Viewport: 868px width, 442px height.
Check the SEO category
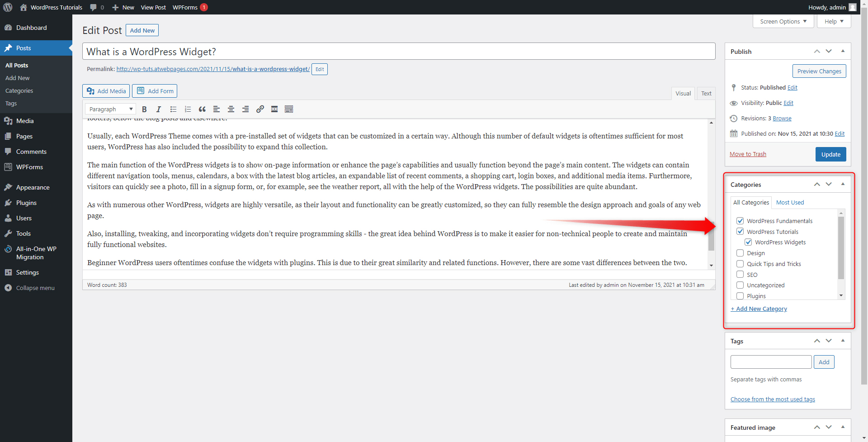coord(740,274)
